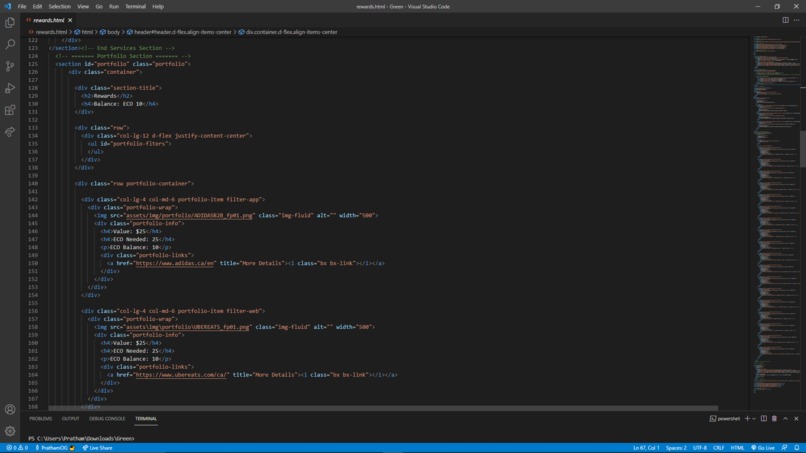Close the terminal panel

(x=796, y=419)
